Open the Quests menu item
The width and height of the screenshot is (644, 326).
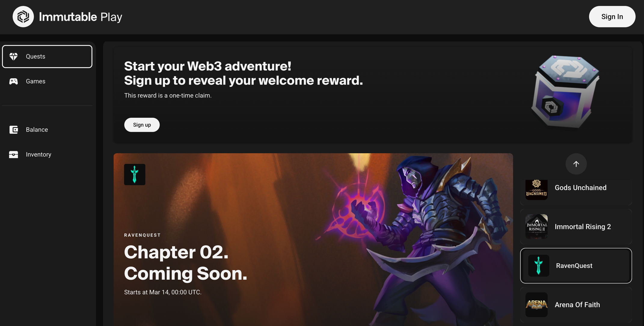click(x=47, y=57)
